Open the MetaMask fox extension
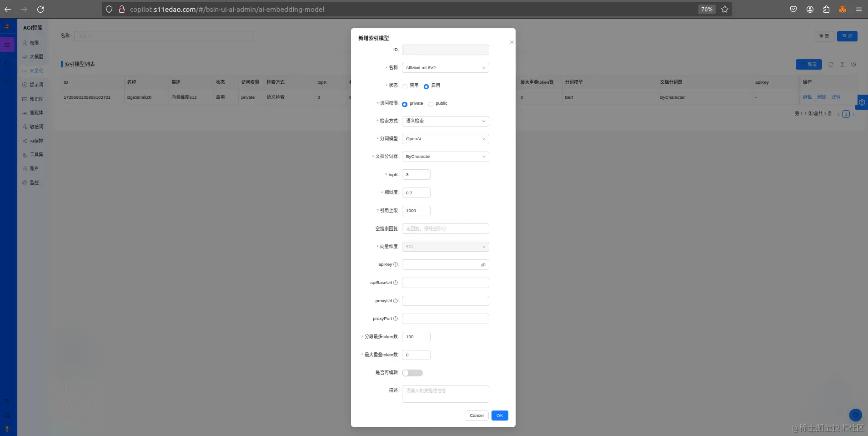Viewport: 868px width, 436px height. 843,9
